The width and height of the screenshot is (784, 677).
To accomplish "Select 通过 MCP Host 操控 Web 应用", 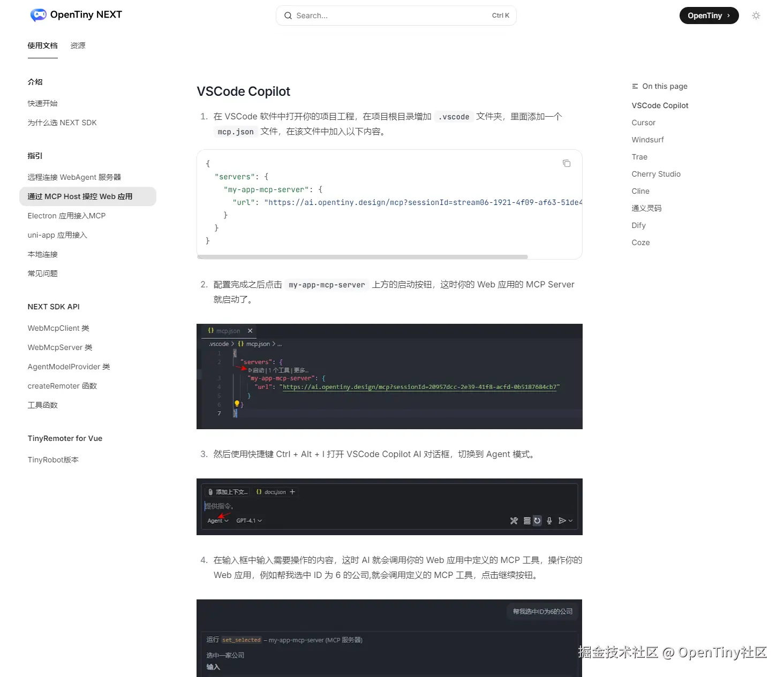I will point(88,196).
